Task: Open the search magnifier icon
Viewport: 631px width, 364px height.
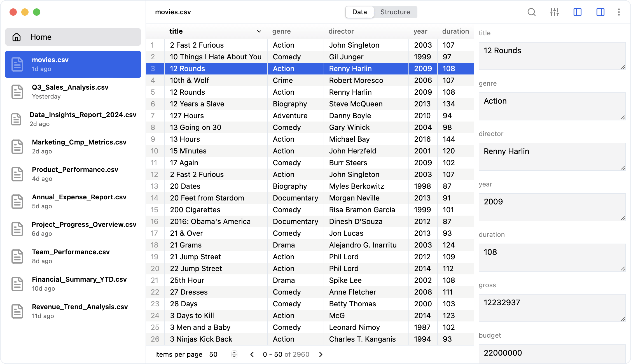Action: tap(531, 12)
